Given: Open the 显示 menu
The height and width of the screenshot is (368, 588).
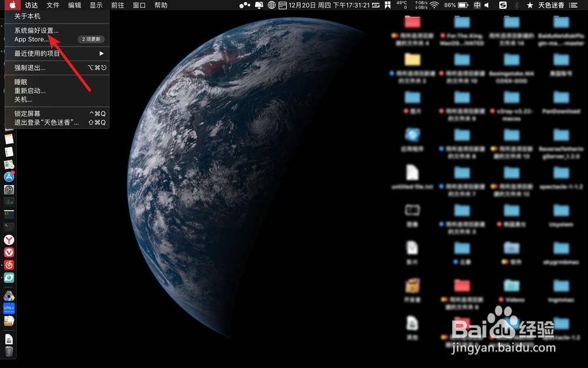Looking at the screenshot, I should pos(96,5).
